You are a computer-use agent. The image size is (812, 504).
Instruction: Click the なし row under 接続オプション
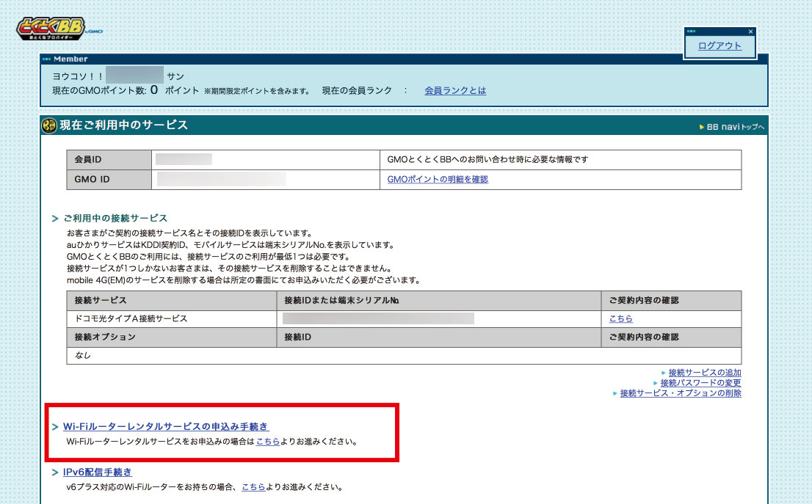(404, 356)
